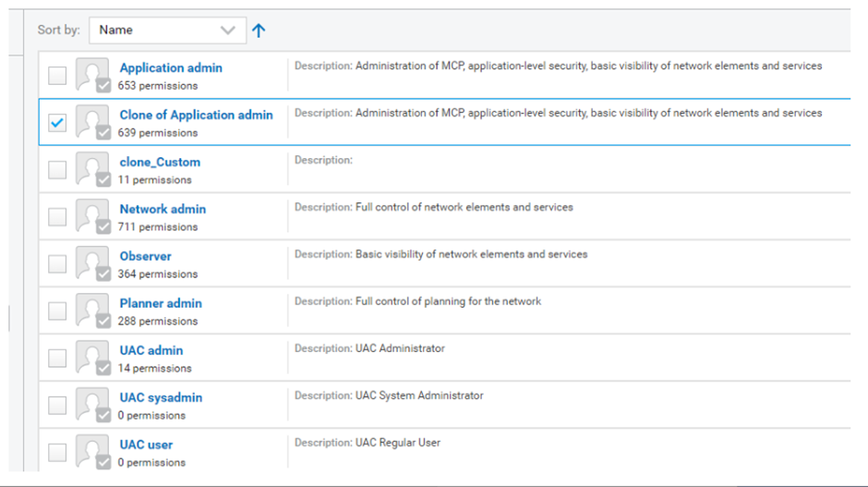The image size is (868, 487).
Task: Open the Network admin role link
Action: point(163,209)
